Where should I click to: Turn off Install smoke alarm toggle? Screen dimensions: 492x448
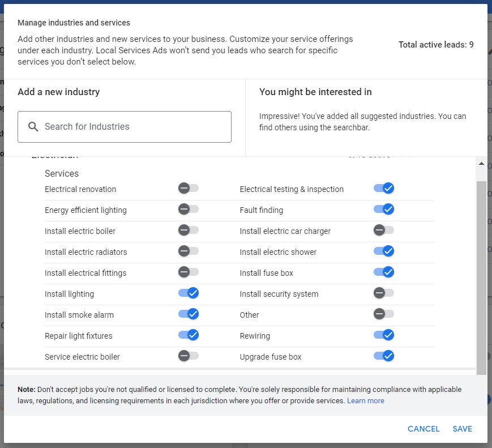pos(188,314)
